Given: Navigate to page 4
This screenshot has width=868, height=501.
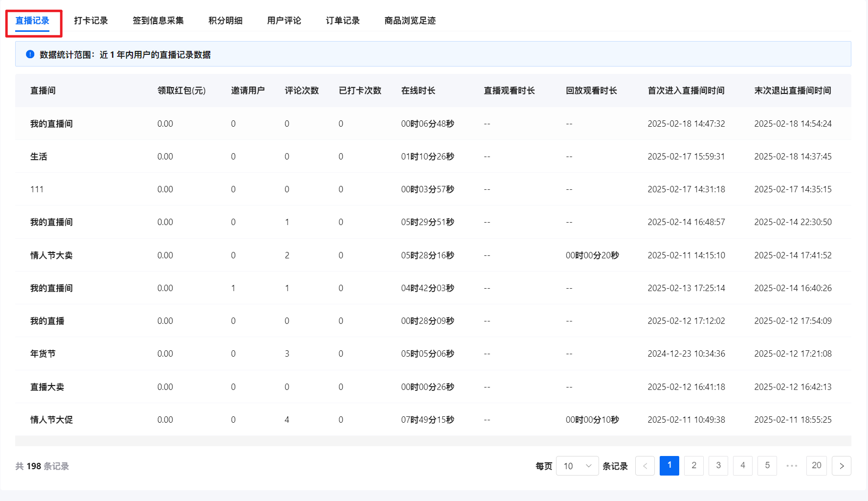Looking at the screenshot, I should click(x=742, y=466).
